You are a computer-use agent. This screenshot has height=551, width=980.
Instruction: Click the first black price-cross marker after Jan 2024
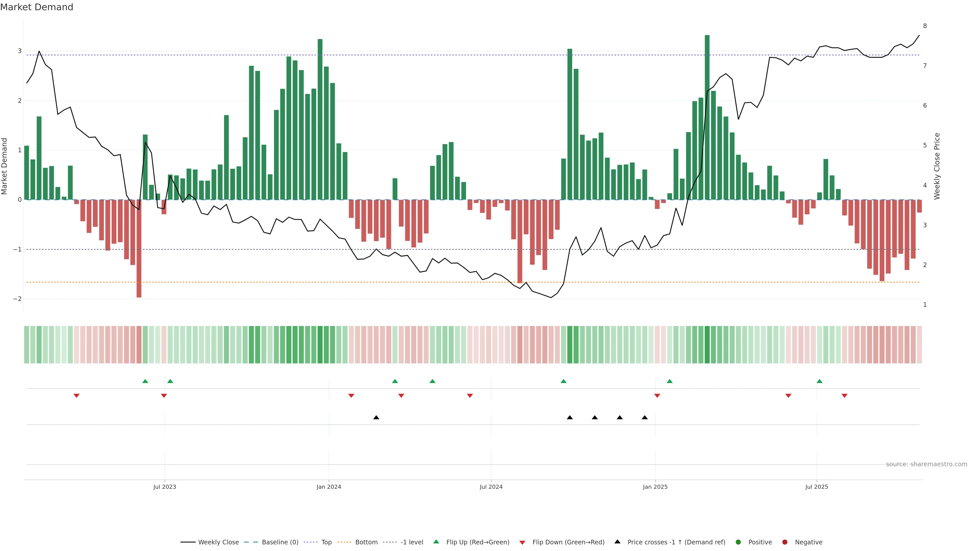click(376, 418)
